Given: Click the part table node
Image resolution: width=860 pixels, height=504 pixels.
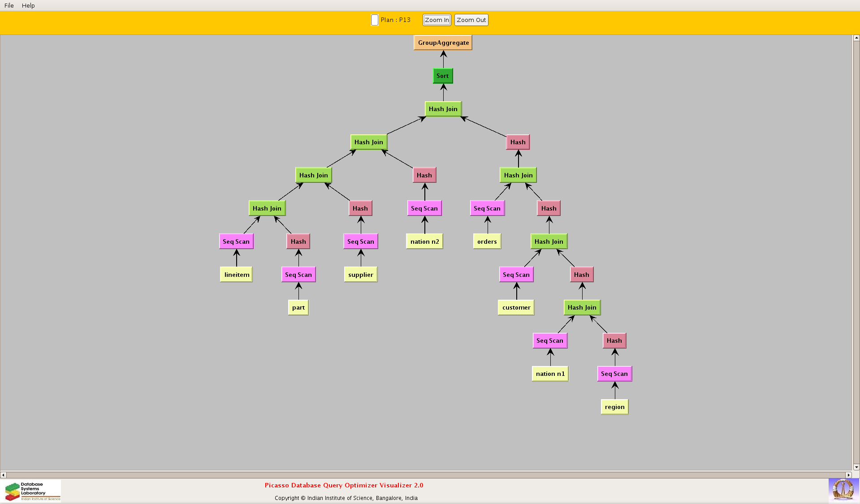Looking at the screenshot, I should (x=298, y=308).
